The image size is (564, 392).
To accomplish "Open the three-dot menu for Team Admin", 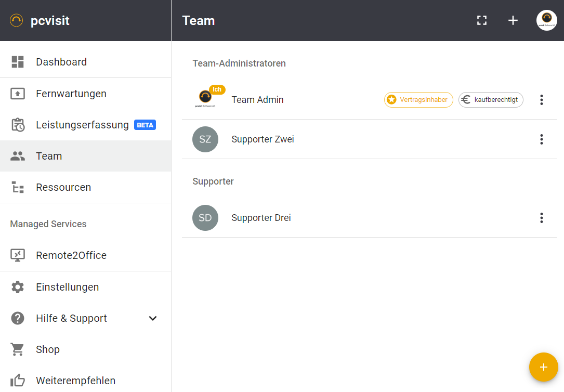I will pyautogui.click(x=542, y=100).
